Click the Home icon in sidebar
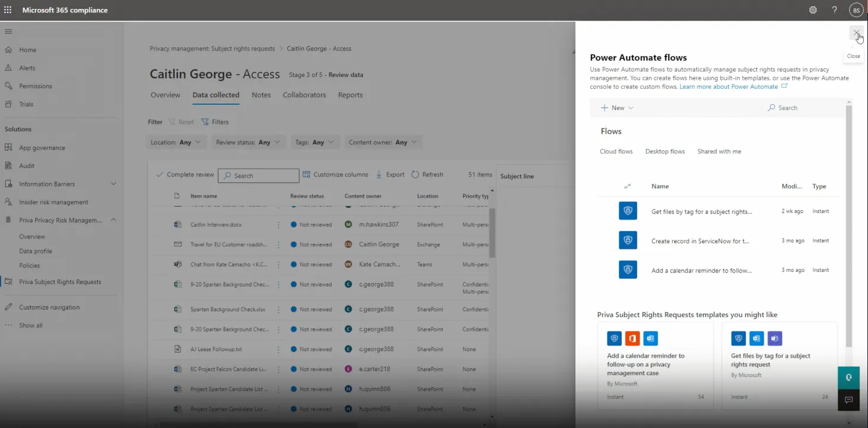868x428 pixels. coord(8,50)
